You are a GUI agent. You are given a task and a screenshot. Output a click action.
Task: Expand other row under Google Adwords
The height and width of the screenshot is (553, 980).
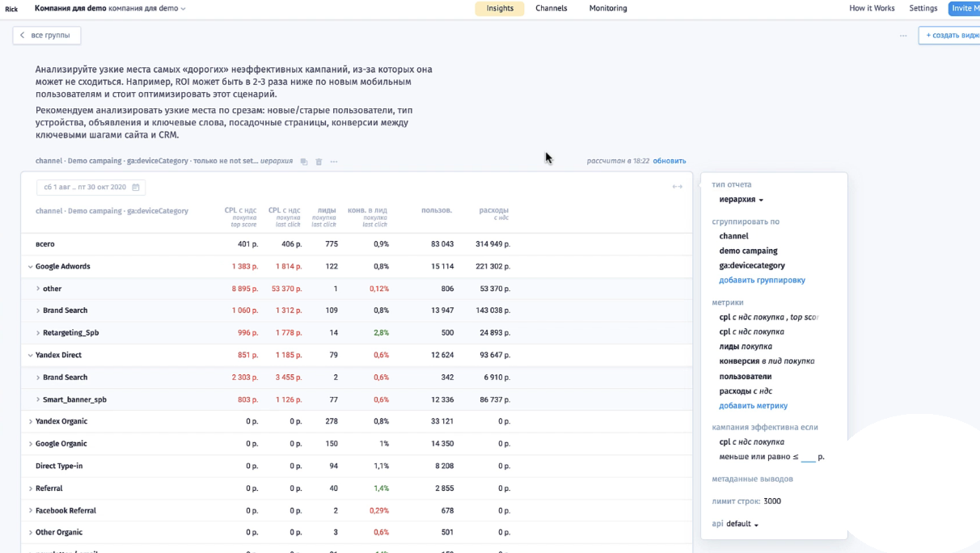[x=37, y=289]
